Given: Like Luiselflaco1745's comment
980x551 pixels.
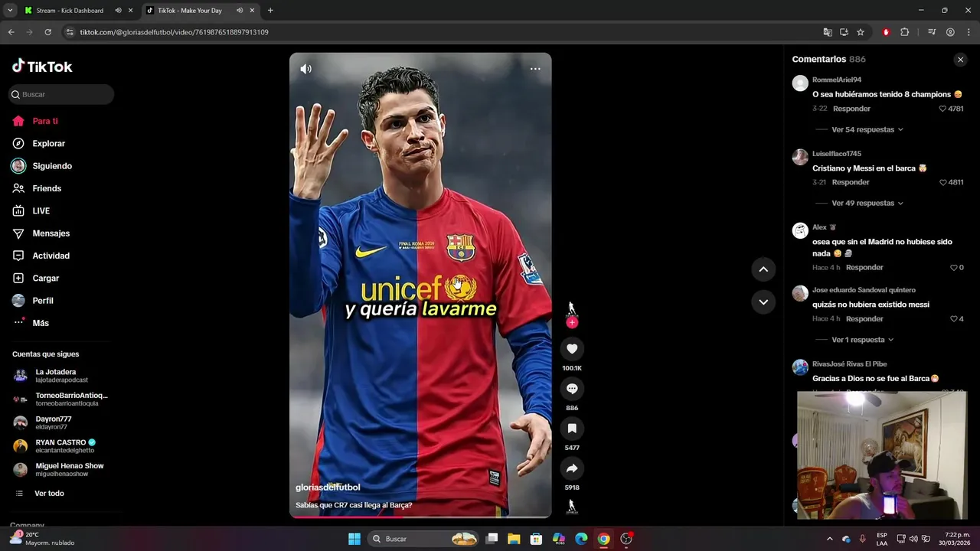Looking at the screenshot, I should (943, 182).
